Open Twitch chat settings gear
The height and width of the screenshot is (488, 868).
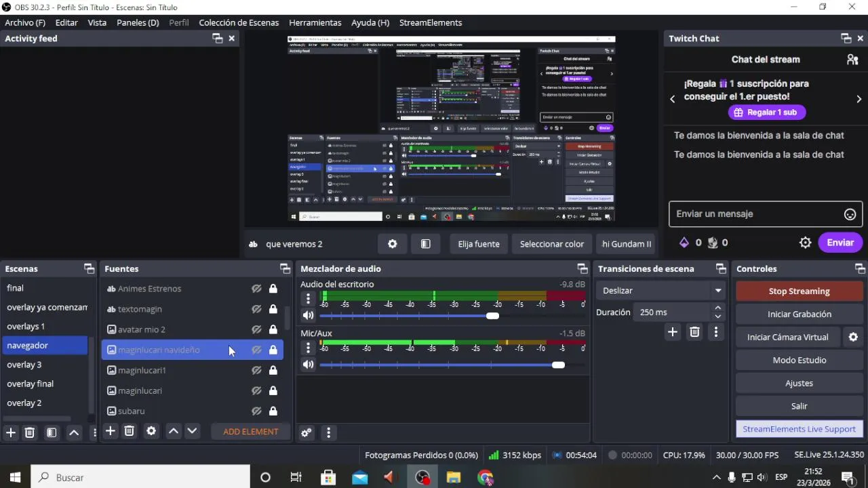pos(805,243)
